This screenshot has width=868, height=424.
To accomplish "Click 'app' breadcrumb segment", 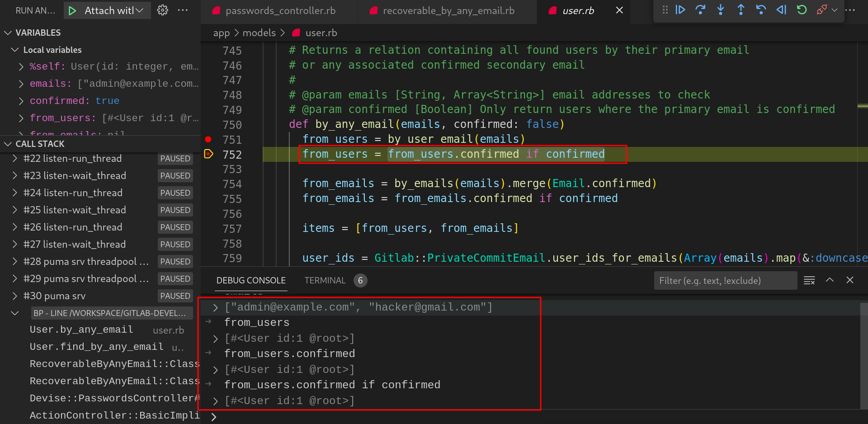I will click(x=222, y=33).
